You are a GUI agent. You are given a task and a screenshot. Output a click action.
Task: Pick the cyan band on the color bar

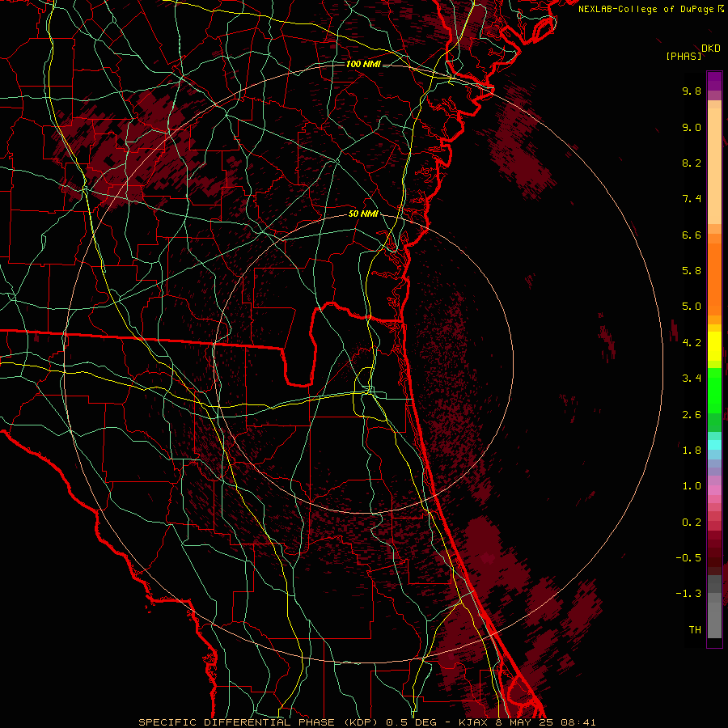point(714,445)
